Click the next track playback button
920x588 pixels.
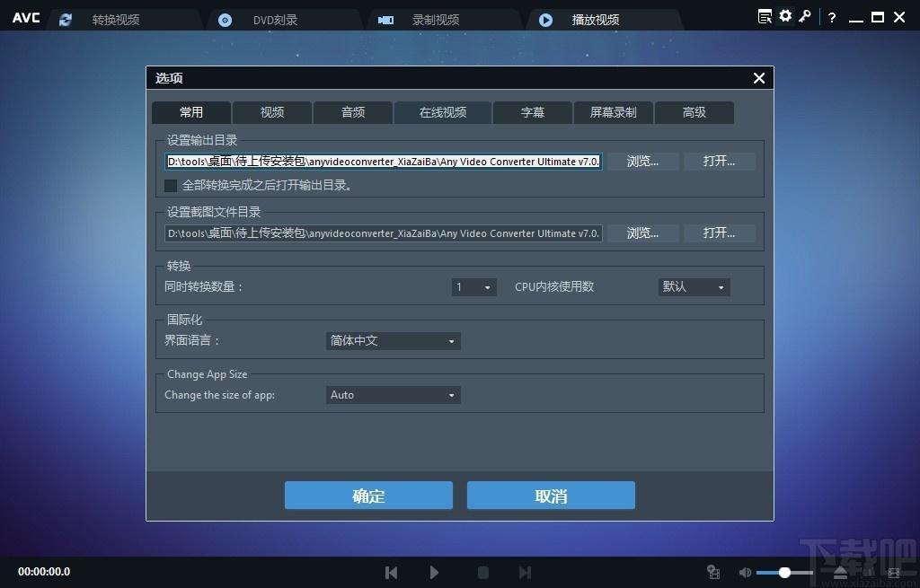525,572
